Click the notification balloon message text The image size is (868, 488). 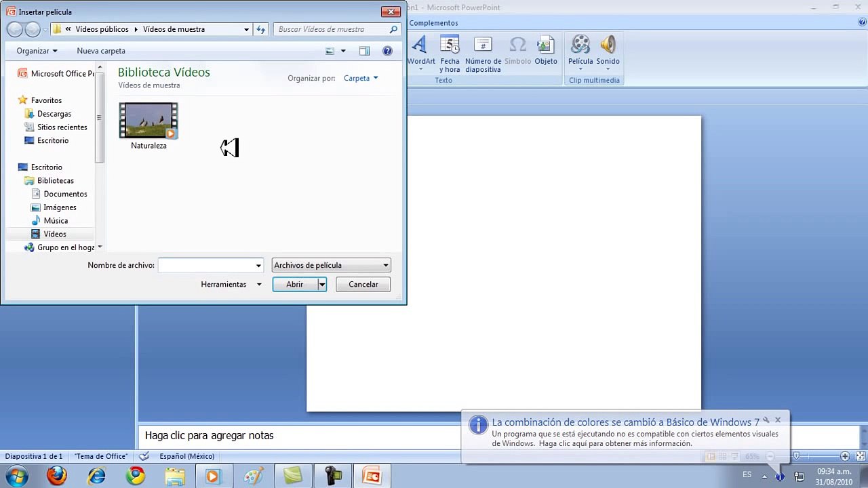[635, 439]
